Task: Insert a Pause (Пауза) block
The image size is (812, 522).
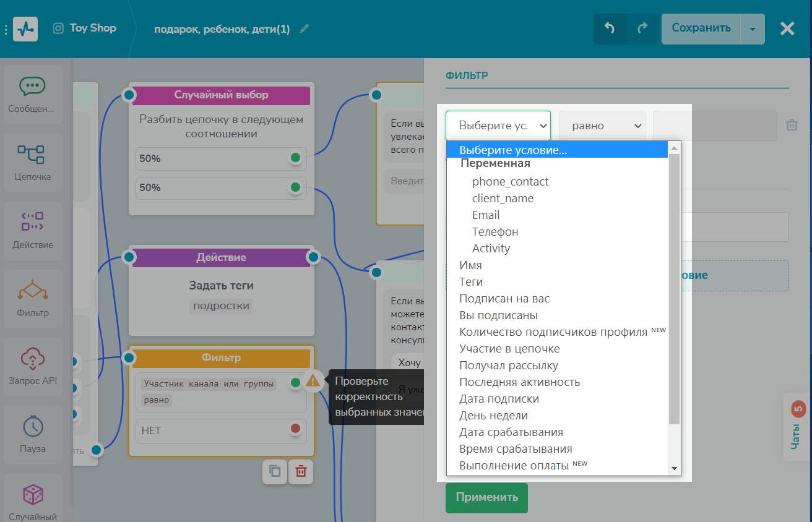Action: click(x=32, y=434)
